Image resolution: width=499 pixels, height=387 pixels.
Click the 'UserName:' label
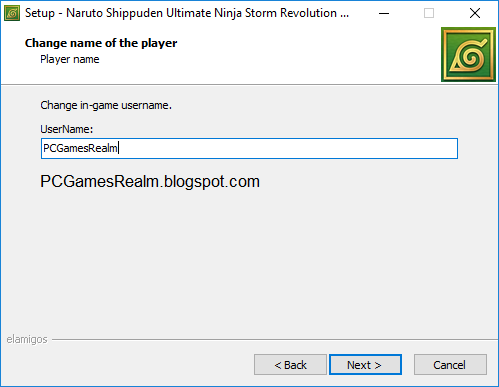click(x=67, y=129)
